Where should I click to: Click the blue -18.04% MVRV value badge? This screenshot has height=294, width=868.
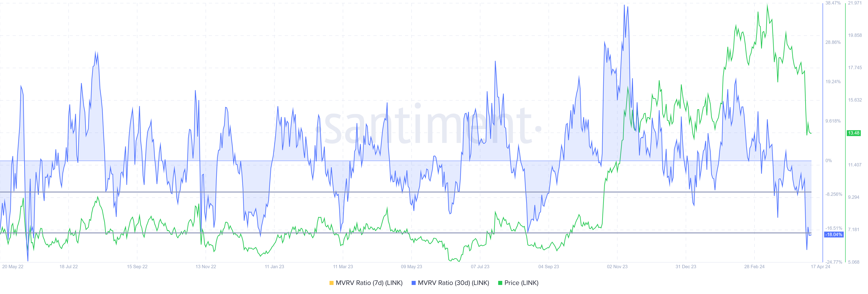[x=834, y=234]
